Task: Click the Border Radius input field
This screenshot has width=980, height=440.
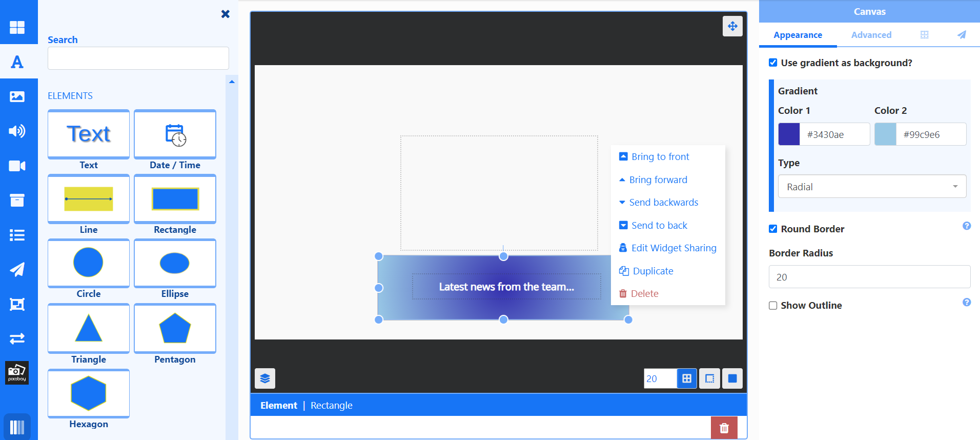Action: [869, 277]
